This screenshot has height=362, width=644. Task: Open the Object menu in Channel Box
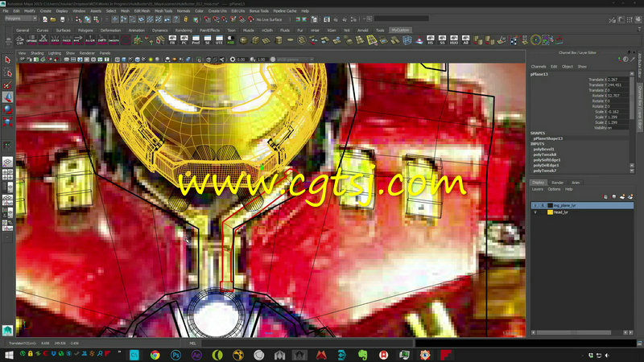click(568, 67)
